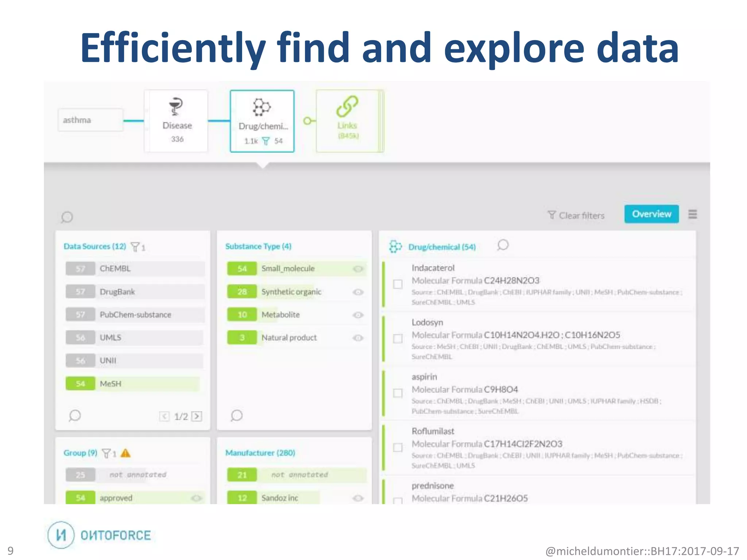Click the search icon at bottom of Data Sources panel

point(75,416)
